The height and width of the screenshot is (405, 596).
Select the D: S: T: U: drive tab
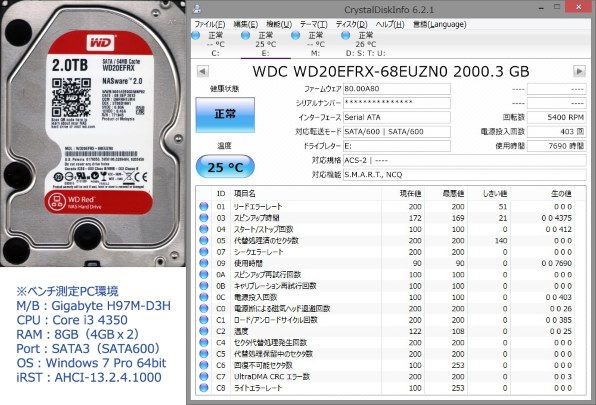tap(365, 44)
